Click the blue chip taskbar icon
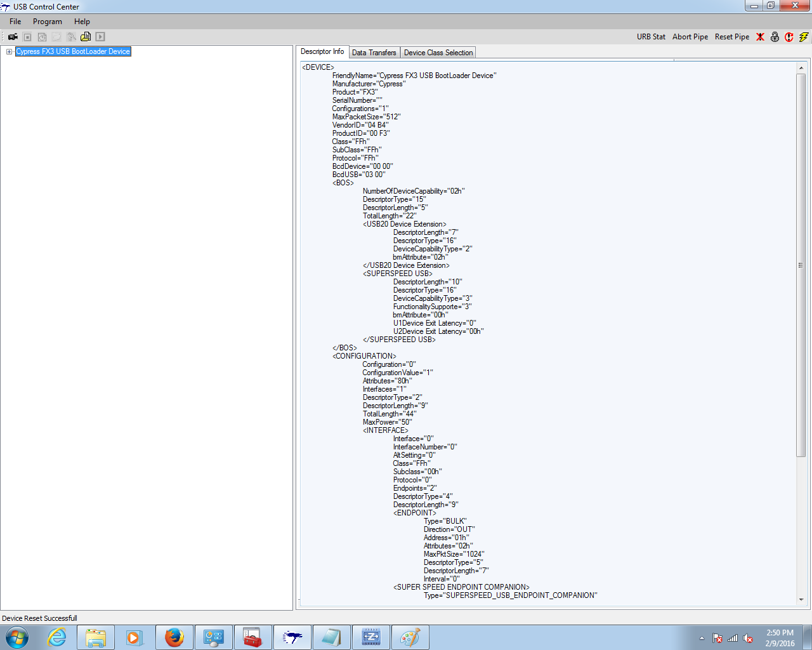812x650 pixels. (371, 637)
